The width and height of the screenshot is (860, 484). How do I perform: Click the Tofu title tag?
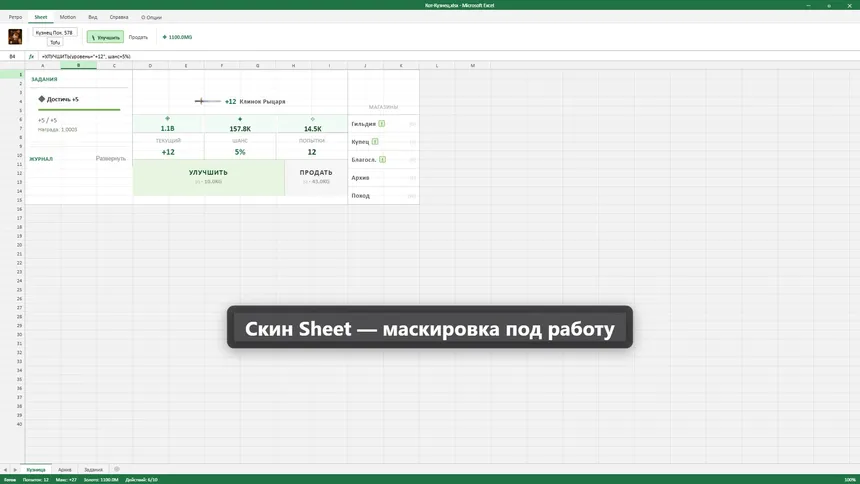coord(55,42)
